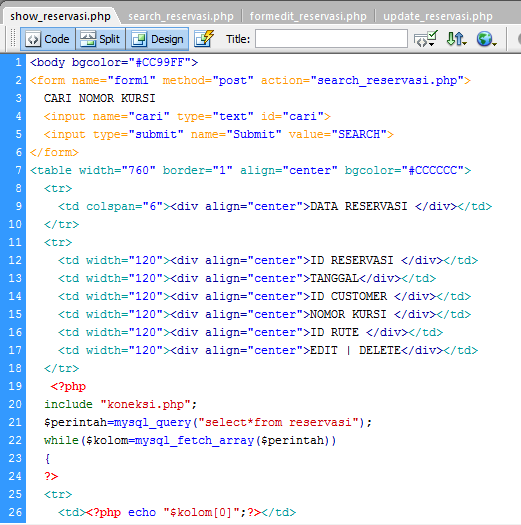Switch to Code view

pyautogui.click(x=48, y=39)
